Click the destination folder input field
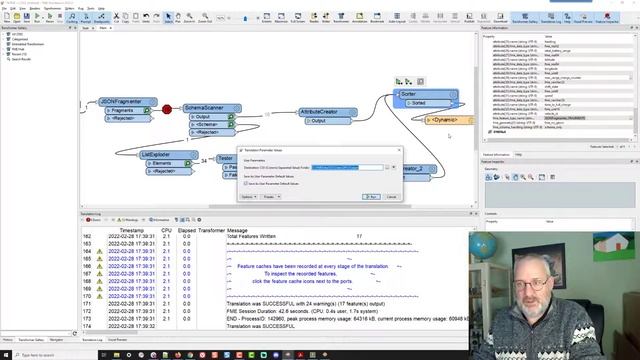Screen dimensions: 640x360 [x=347, y=167]
